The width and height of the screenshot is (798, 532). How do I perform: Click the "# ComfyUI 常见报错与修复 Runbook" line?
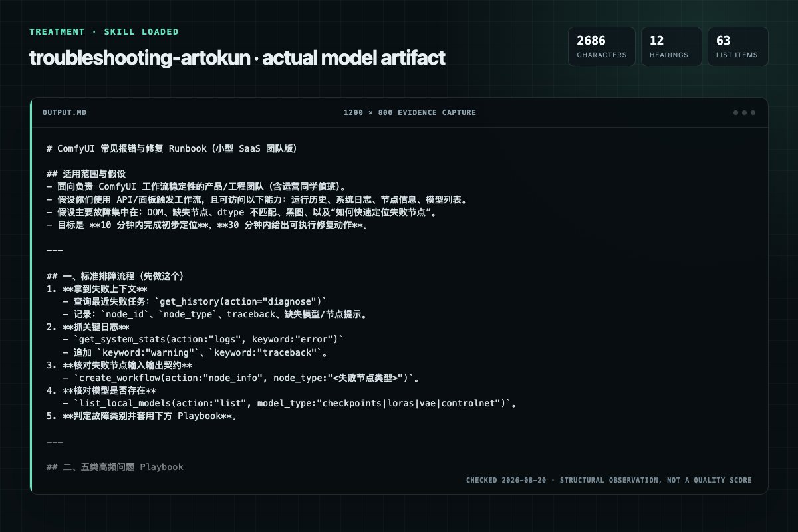pyautogui.click(x=172, y=149)
